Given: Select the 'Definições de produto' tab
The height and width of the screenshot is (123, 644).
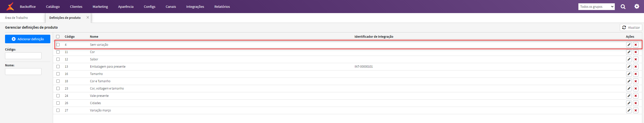Looking at the screenshot, I should (x=65, y=18).
